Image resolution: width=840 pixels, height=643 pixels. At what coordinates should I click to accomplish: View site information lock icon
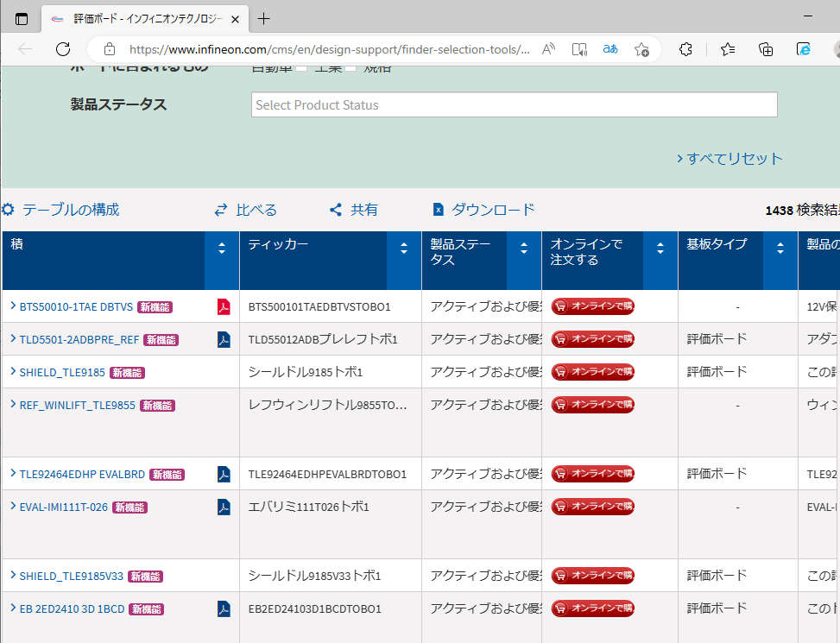(110, 49)
